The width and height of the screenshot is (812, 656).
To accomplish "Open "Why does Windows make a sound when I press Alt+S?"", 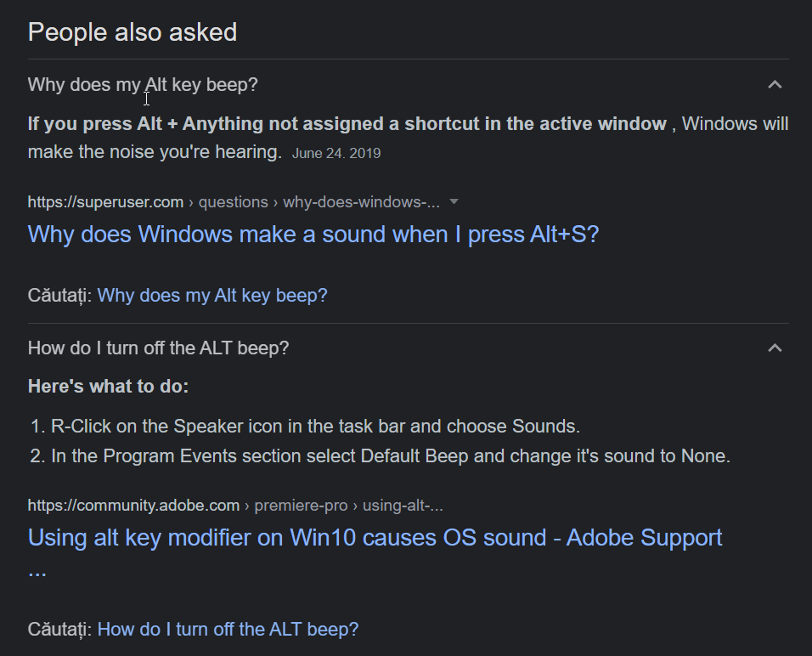I will [x=313, y=235].
